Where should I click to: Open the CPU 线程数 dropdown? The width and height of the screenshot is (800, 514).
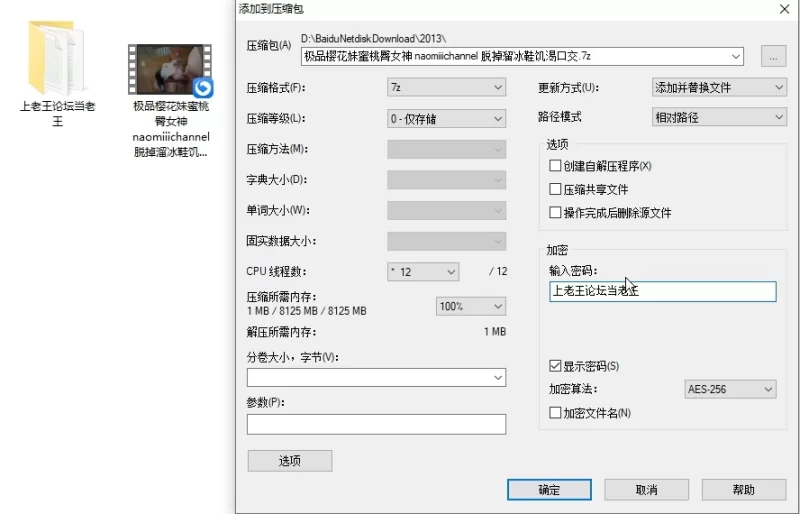[422, 272]
